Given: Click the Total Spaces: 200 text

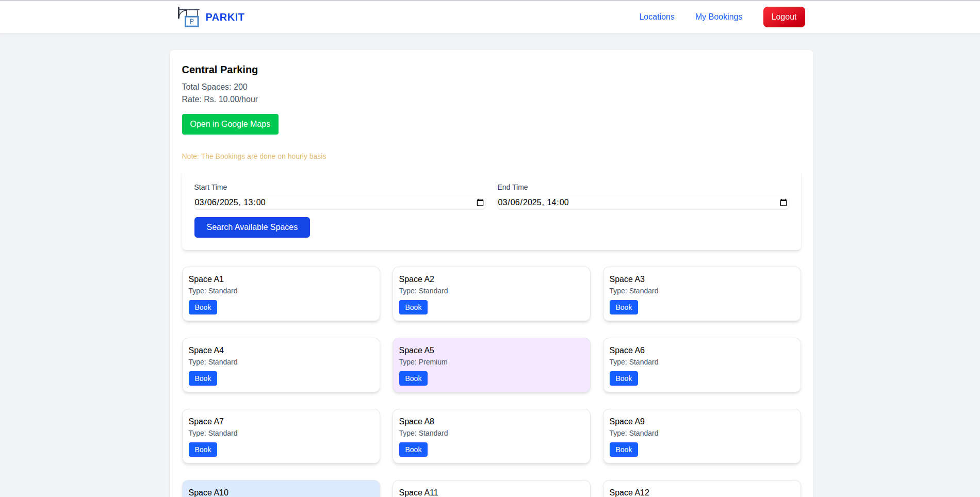Looking at the screenshot, I should [215, 87].
